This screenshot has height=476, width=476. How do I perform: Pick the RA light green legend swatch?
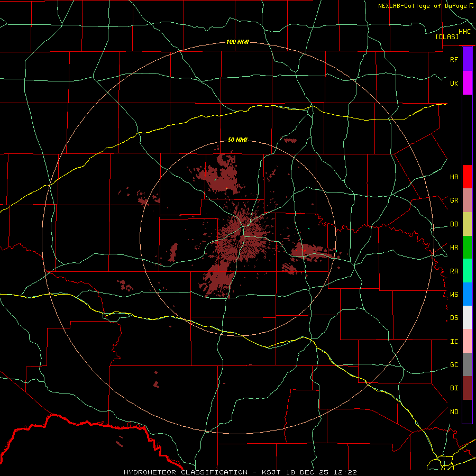pos(467,271)
